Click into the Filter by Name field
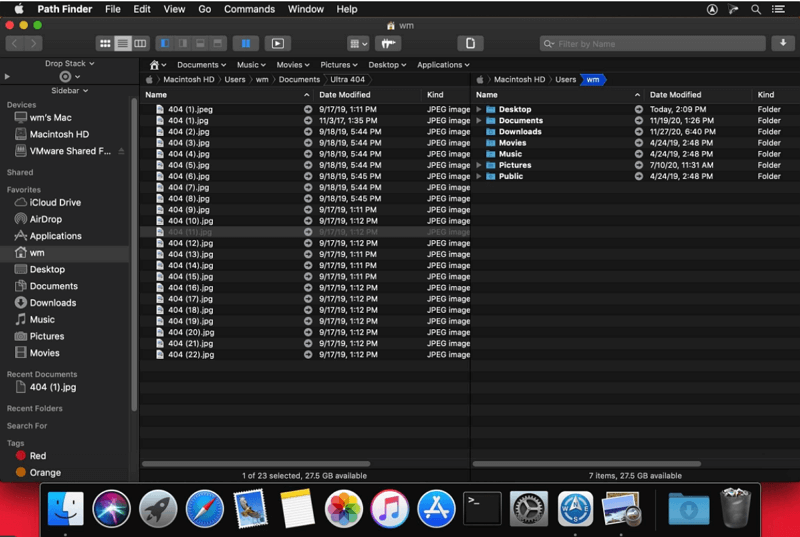800x537 pixels. coord(653,44)
